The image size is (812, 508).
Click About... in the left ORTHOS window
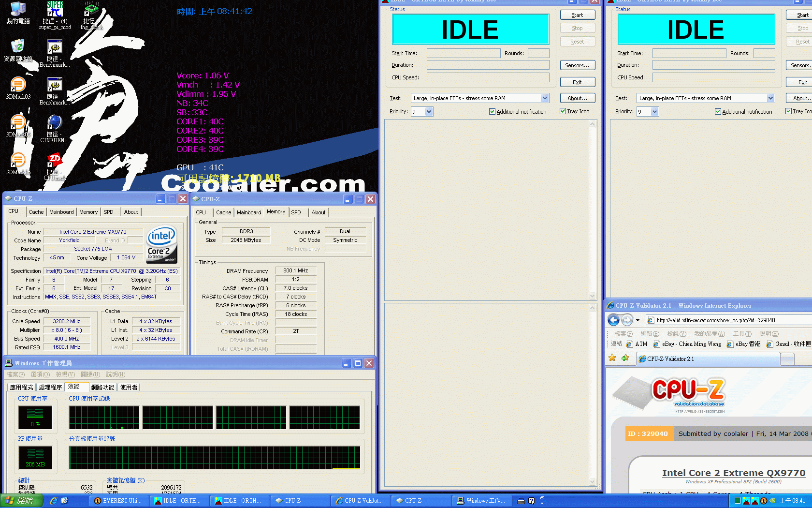(x=577, y=98)
